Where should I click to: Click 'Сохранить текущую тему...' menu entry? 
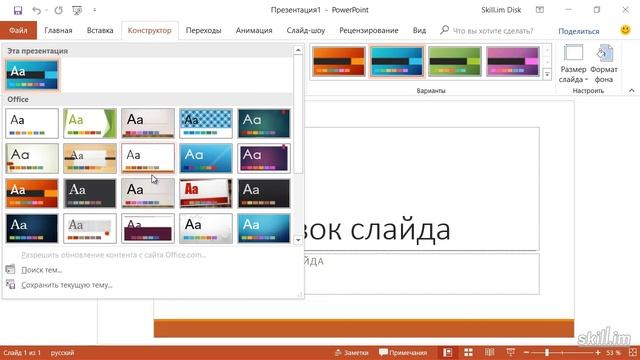pyautogui.click(x=67, y=285)
